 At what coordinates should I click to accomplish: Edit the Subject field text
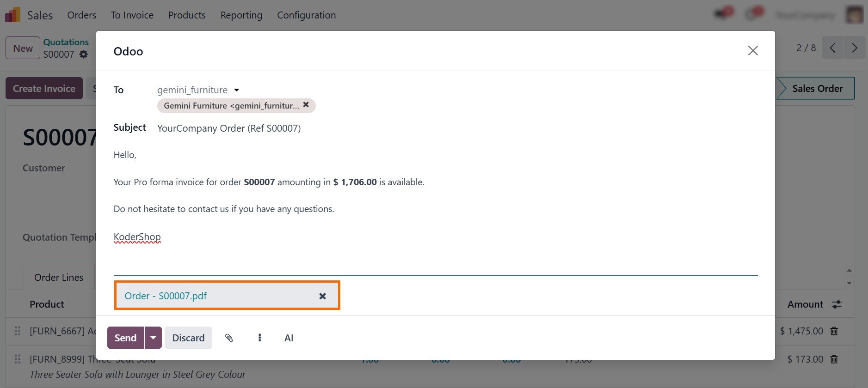[229, 128]
